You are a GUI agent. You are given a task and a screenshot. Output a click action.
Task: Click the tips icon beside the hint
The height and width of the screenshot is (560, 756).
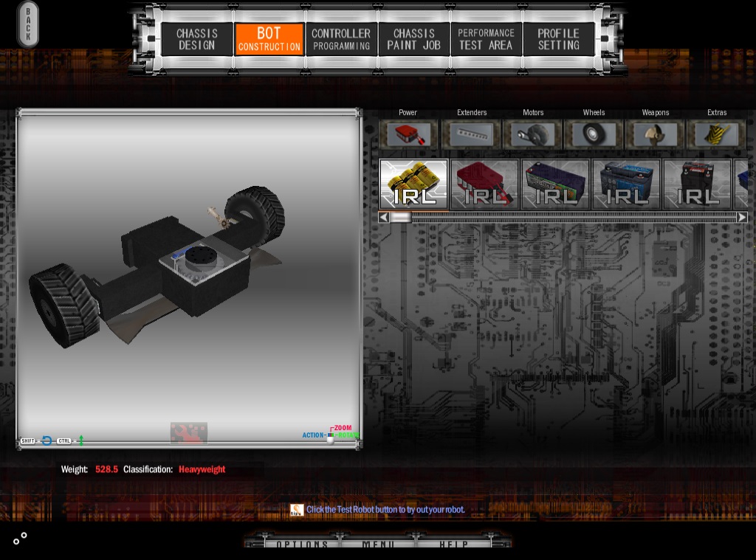(x=297, y=510)
